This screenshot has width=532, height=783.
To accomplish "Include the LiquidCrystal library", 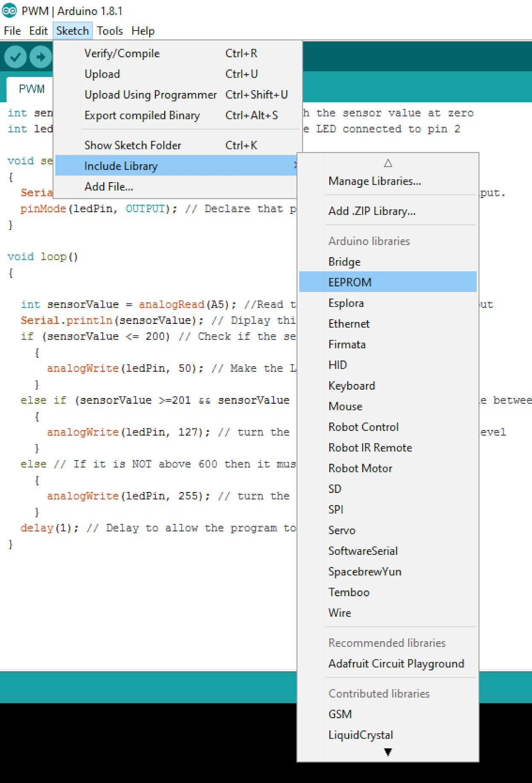I will point(388,735).
